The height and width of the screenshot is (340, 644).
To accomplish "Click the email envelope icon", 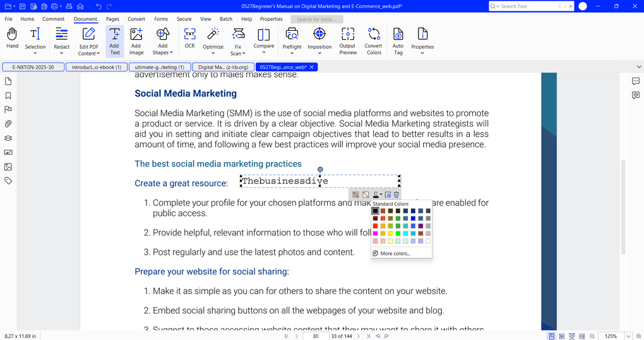I will tap(81, 6).
